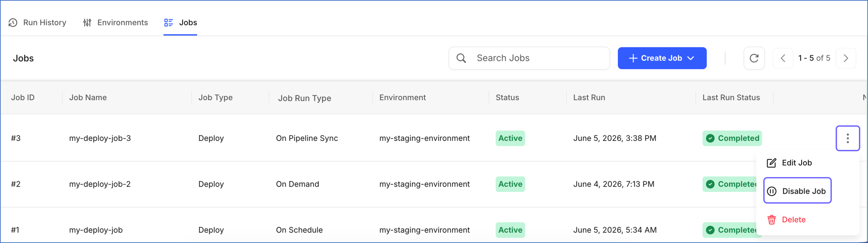
Task: Expand the Create Job dropdown arrow
Action: coord(691,58)
